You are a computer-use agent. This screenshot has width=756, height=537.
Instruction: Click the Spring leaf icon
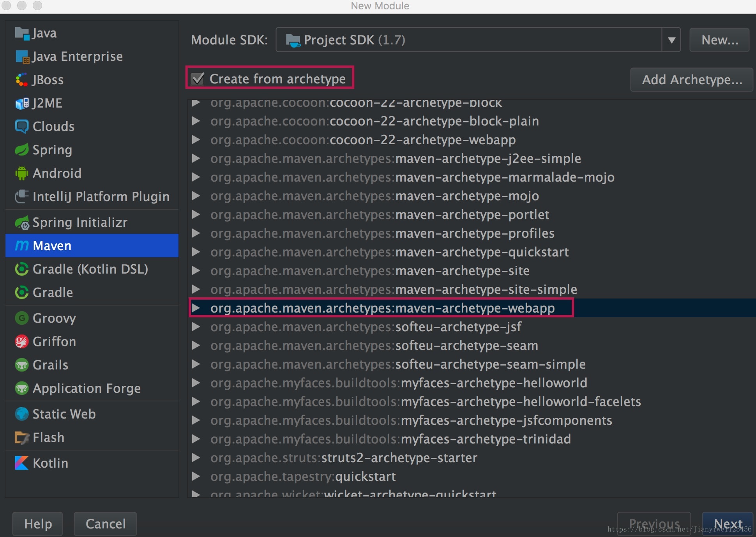(22, 150)
